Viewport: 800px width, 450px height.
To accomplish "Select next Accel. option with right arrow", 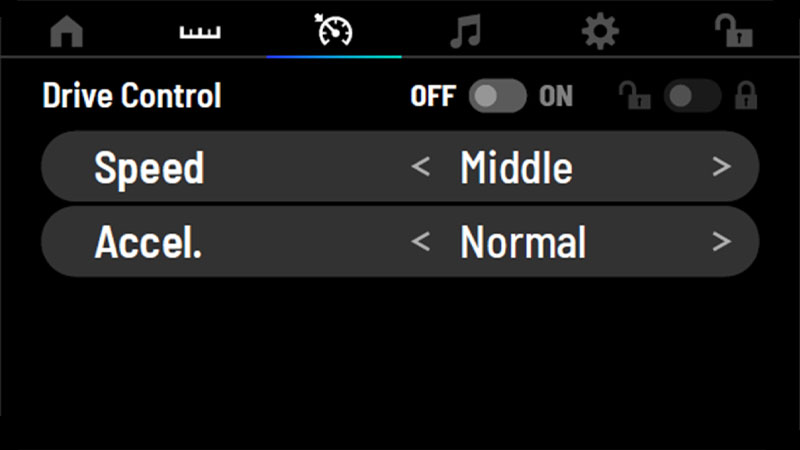I will (x=721, y=242).
